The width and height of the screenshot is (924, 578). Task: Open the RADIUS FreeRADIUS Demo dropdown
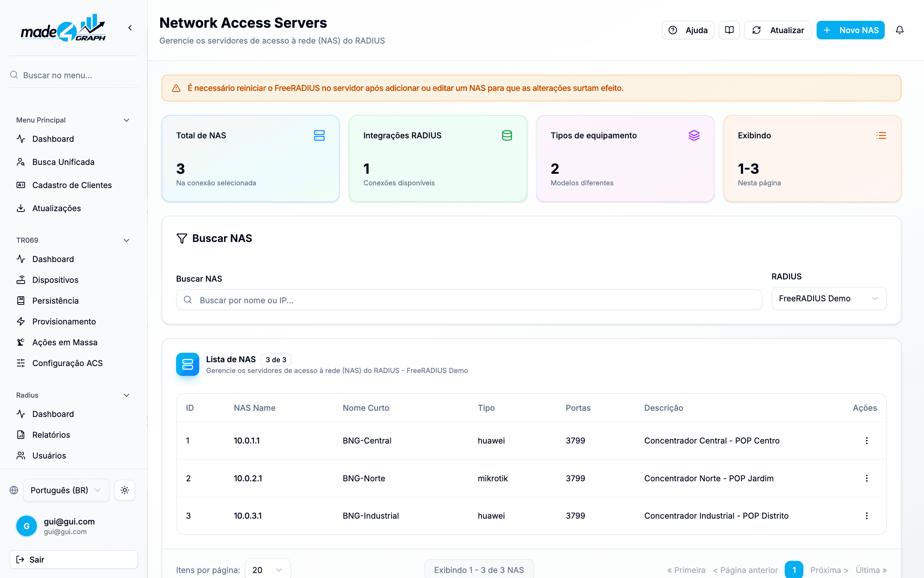[829, 299]
